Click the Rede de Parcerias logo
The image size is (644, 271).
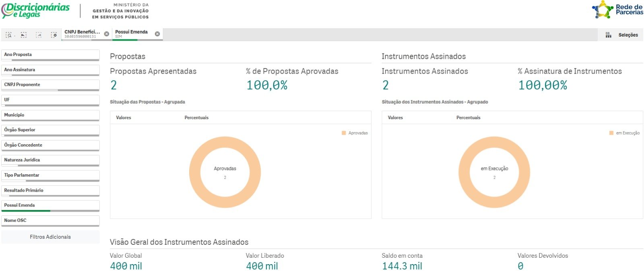(x=617, y=10)
